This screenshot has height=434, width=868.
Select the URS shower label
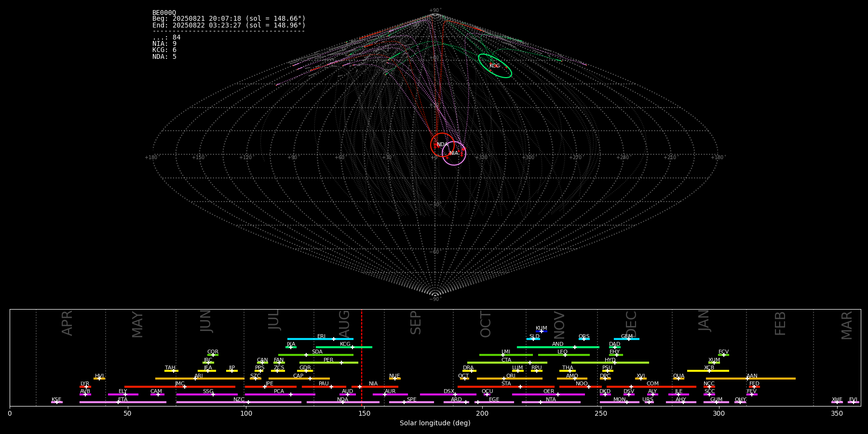click(x=648, y=400)
